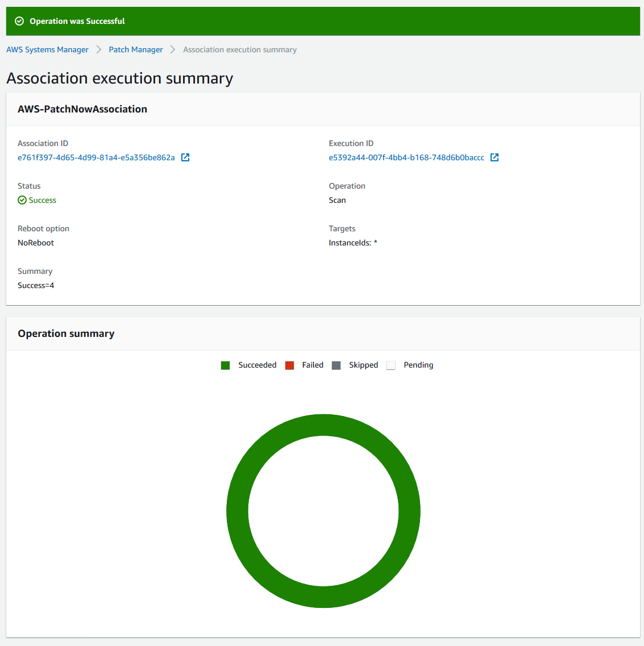Select Skipped legend label

point(363,365)
